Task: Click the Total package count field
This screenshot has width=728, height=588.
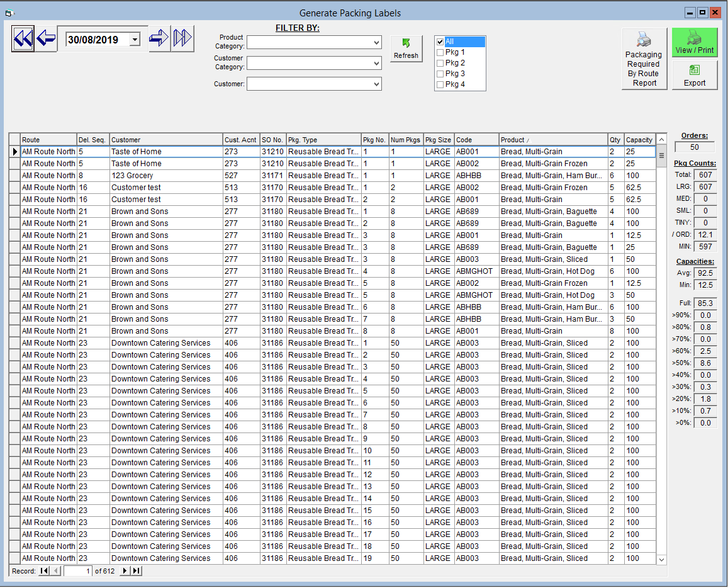Action: pyautogui.click(x=705, y=174)
